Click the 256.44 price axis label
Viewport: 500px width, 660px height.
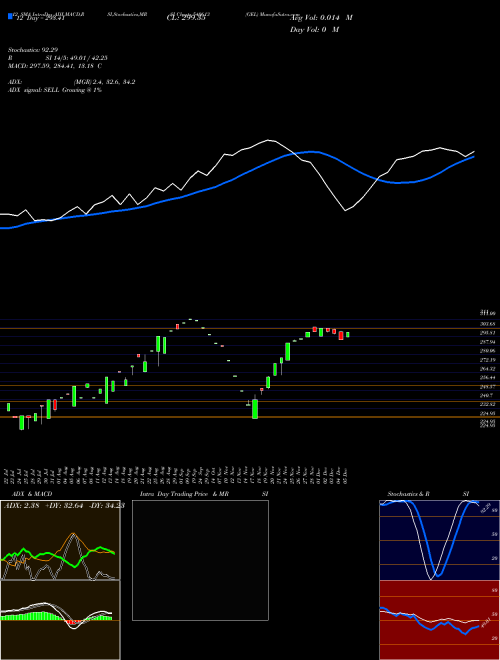pyautogui.click(x=488, y=378)
